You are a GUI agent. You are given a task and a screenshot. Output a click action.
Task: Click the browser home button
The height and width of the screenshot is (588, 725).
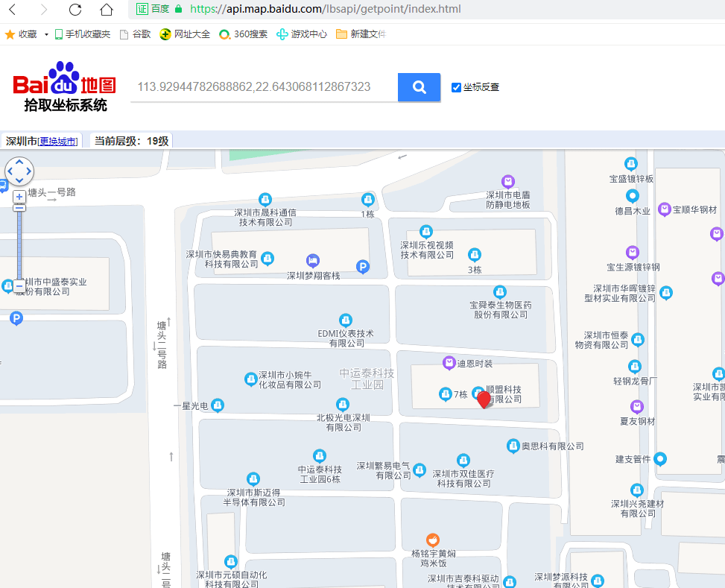pos(107,9)
